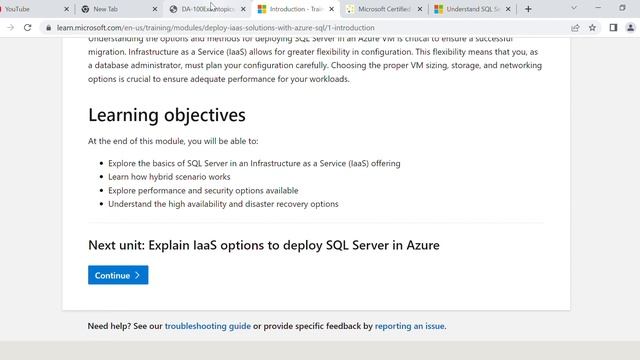Close the Microsoft Certified tab

point(420,9)
